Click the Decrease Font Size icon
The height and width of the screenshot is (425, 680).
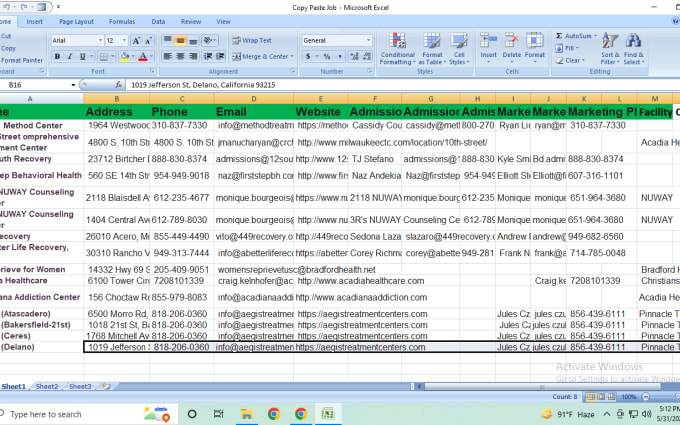pyautogui.click(x=148, y=41)
